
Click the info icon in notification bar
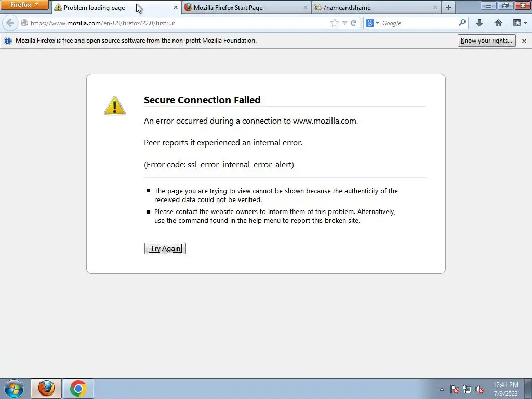[x=7, y=41]
